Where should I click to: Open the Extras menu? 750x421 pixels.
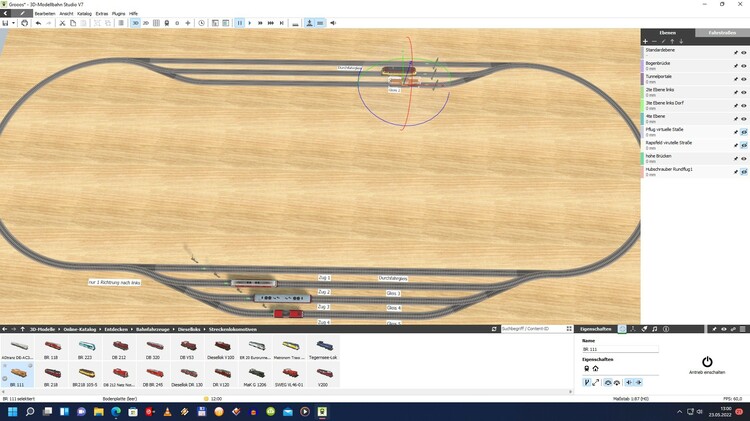point(102,14)
